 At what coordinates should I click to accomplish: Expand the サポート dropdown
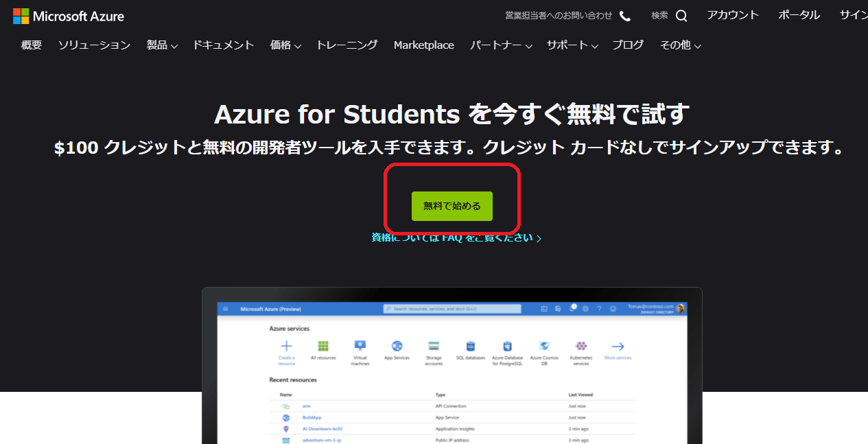572,45
